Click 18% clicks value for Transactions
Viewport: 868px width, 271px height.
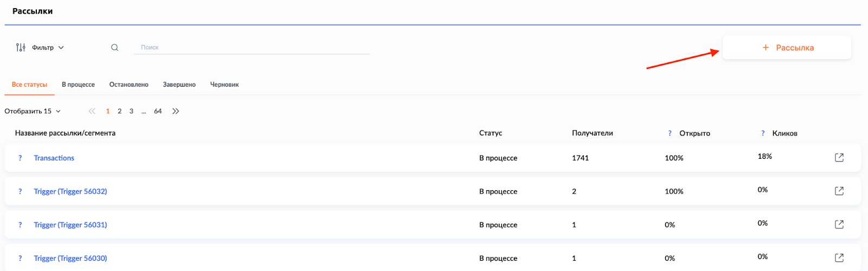pyautogui.click(x=765, y=156)
